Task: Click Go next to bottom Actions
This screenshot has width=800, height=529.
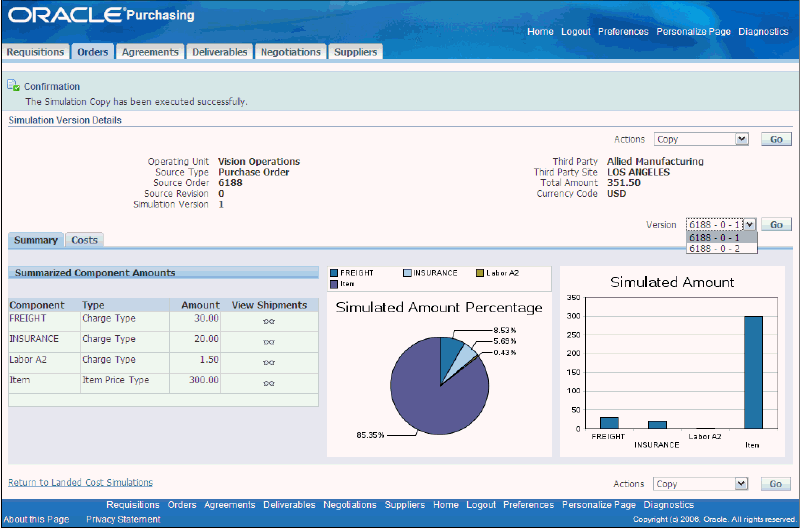Action: (776, 484)
